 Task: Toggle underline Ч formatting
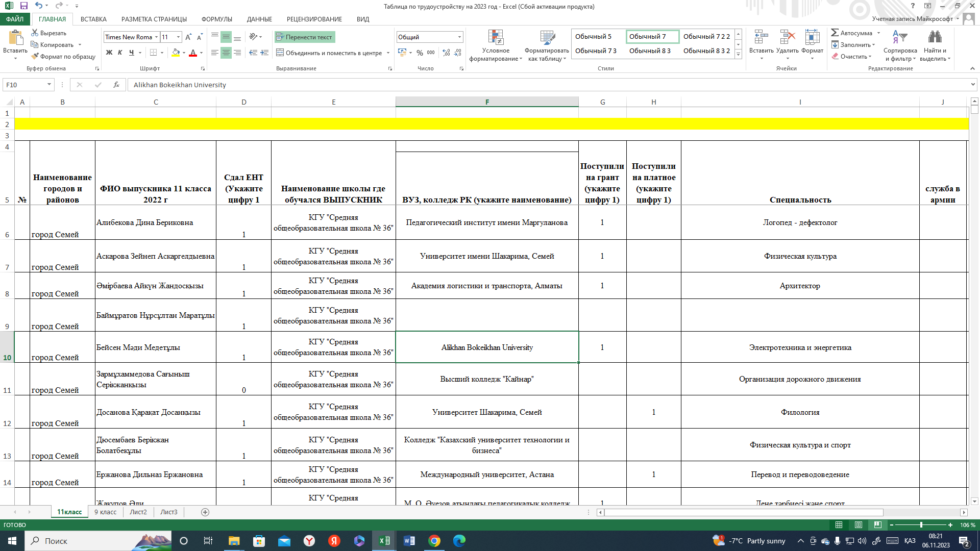click(132, 53)
